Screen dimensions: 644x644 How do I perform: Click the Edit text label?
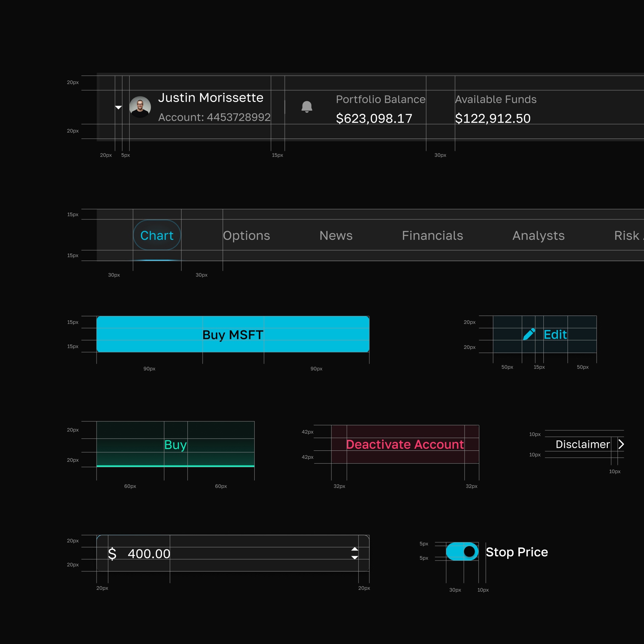tap(555, 334)
